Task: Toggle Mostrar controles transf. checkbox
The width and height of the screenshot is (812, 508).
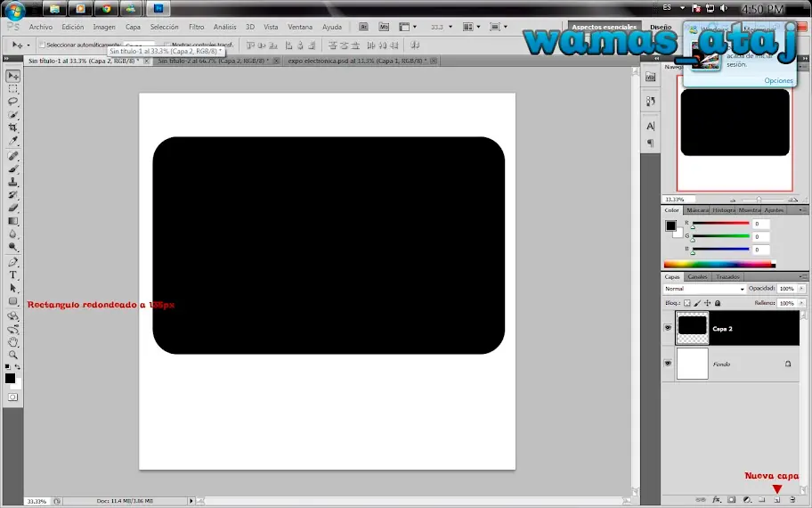Action: [167, 45]
